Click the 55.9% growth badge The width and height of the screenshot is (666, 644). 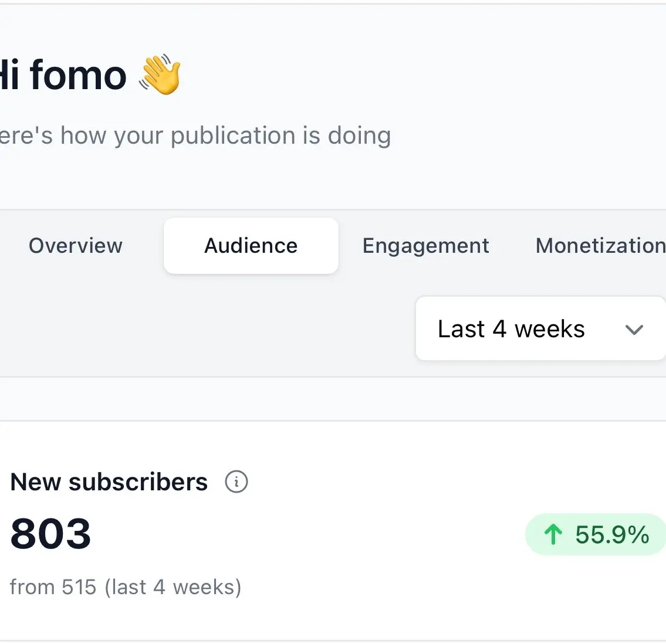point(595,534)
